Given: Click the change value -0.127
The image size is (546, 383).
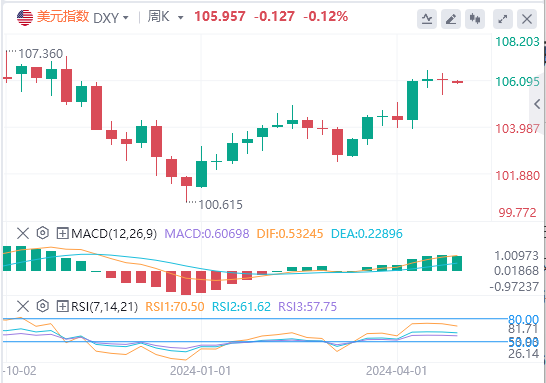Looking at the screenshot, I should coord(274,16).
